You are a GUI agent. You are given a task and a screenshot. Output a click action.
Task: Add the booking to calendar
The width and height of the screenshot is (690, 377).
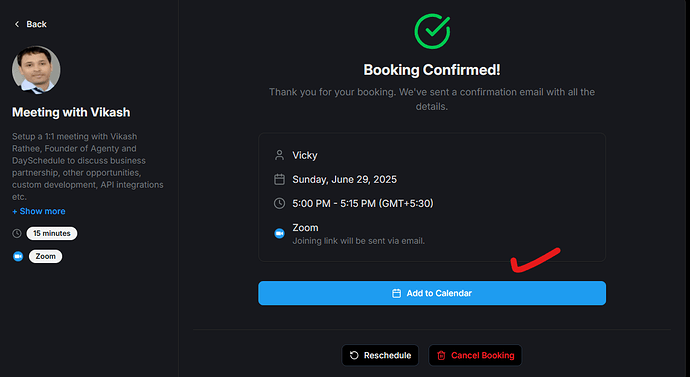pyautogui.click(x=432, y=293)
